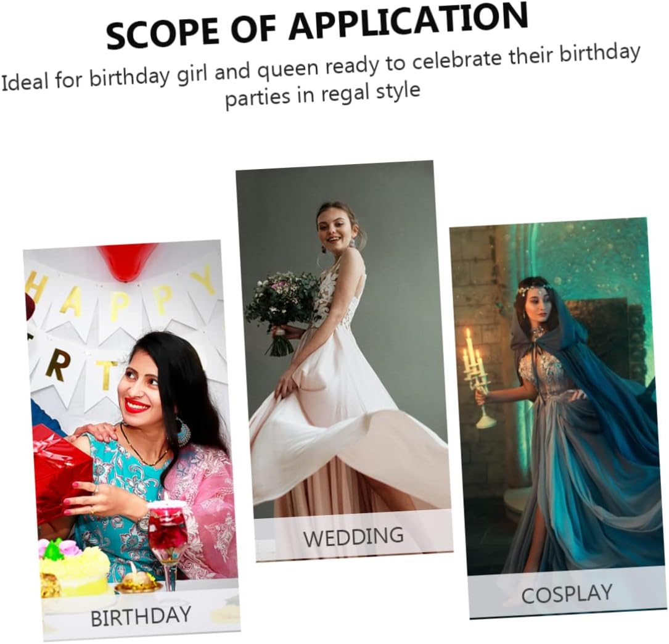Select the wedding photo card

click(343, 361)
